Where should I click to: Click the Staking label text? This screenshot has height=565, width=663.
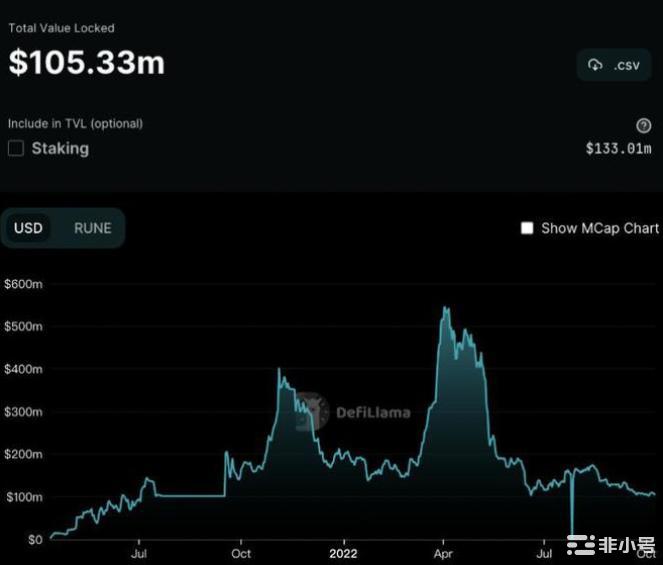click(60, 148)
